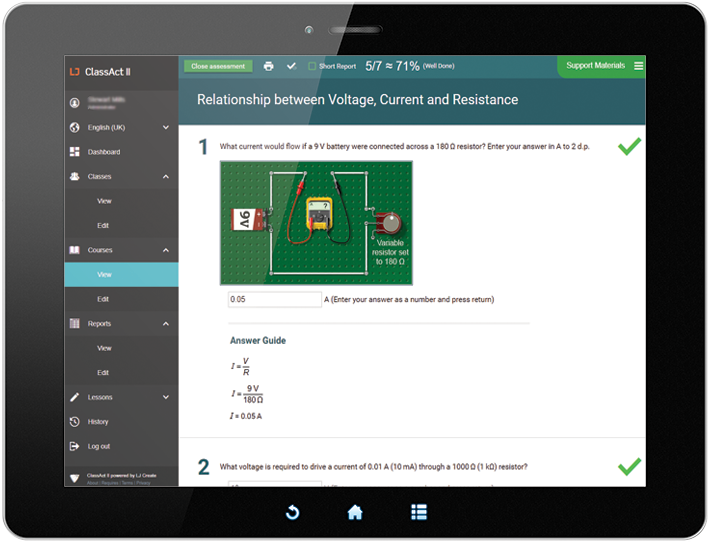This screenshot has height=542, width=710.
Task: Click the Dashboard tiles icon
Action: pos(75,152)
